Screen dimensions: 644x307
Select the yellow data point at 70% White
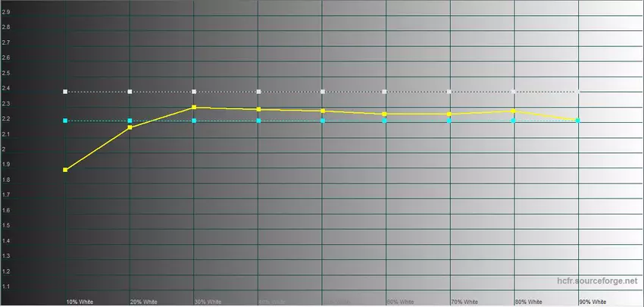pos(449,114)
